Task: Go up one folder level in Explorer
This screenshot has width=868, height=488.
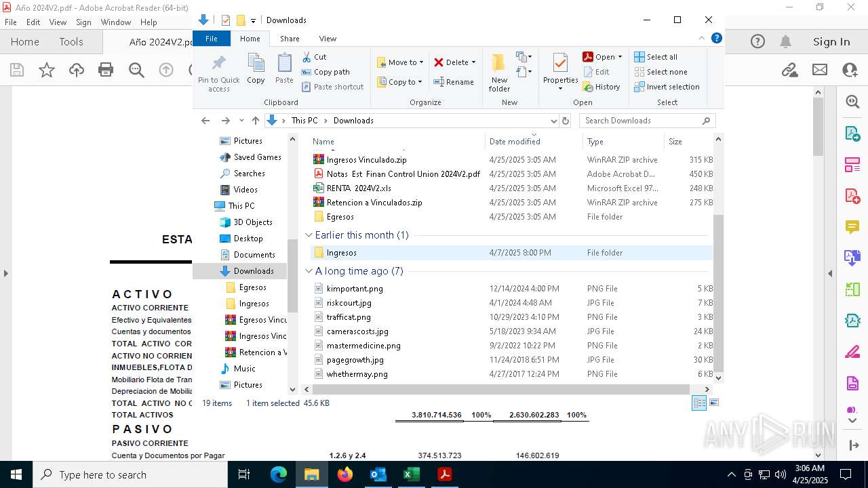Action: pyautogui.click(x=255, y=121)
